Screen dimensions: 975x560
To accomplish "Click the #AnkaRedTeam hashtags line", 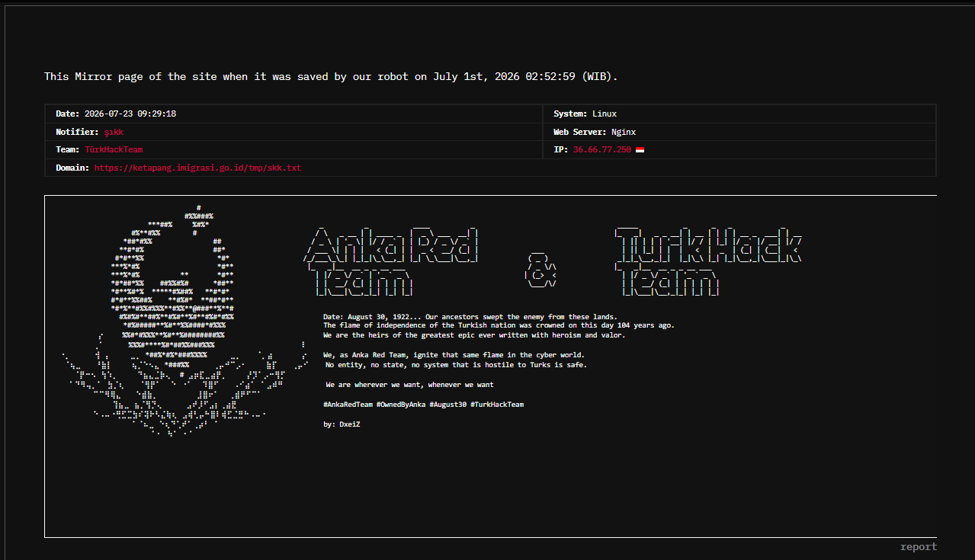I will point(424,405).
